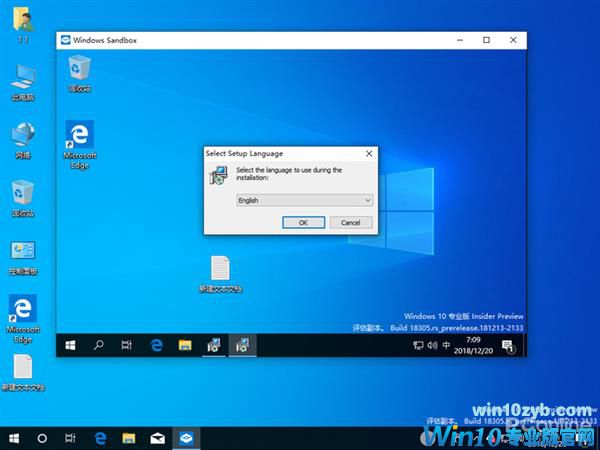Screen dimensions: 600x450
Task: Click the Windows Sandbox title bar icon
Action: pos(65,40)
